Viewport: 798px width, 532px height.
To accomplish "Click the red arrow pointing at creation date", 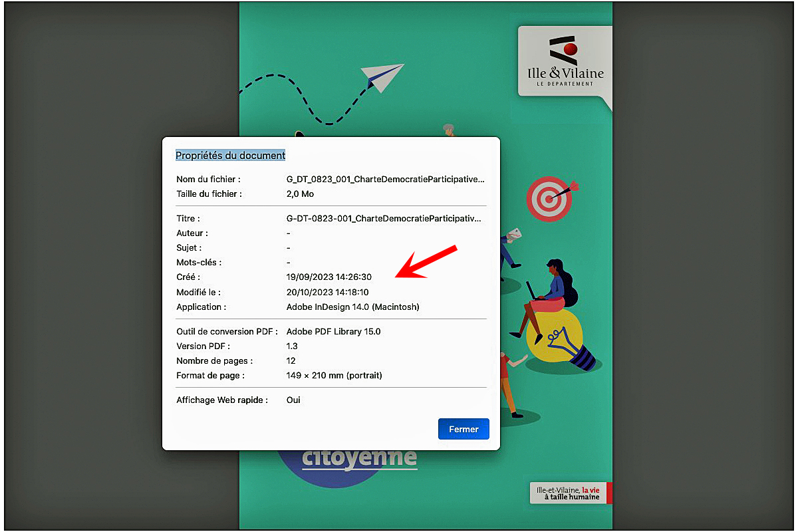I will tap(426, 262).
